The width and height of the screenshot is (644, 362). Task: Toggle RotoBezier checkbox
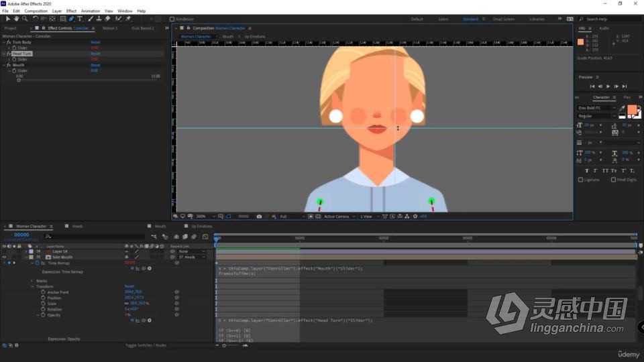[172, 19]
